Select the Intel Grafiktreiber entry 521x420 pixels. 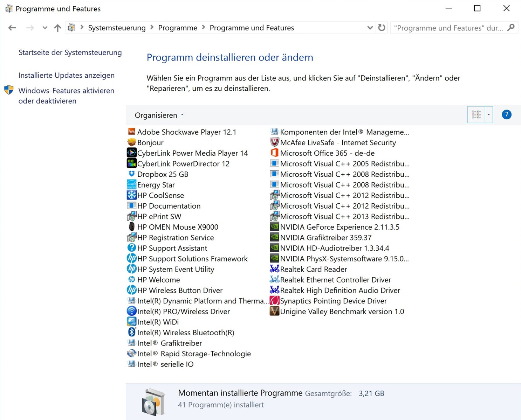click(164, 343)
